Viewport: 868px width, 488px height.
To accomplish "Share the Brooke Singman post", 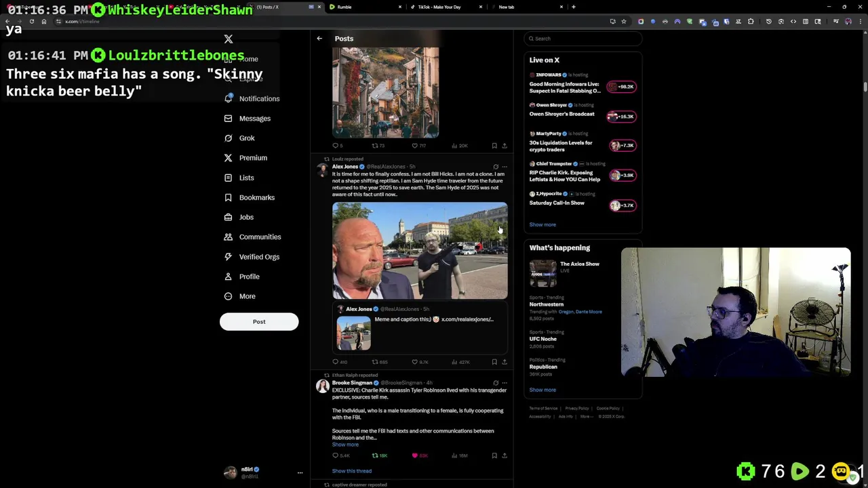I will click(x=504, y=455).
